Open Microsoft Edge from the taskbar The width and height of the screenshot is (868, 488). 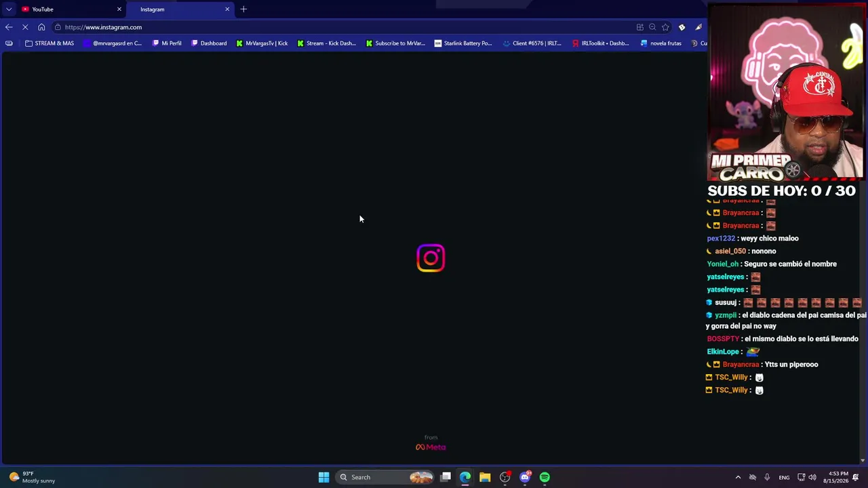pos(465,477)
